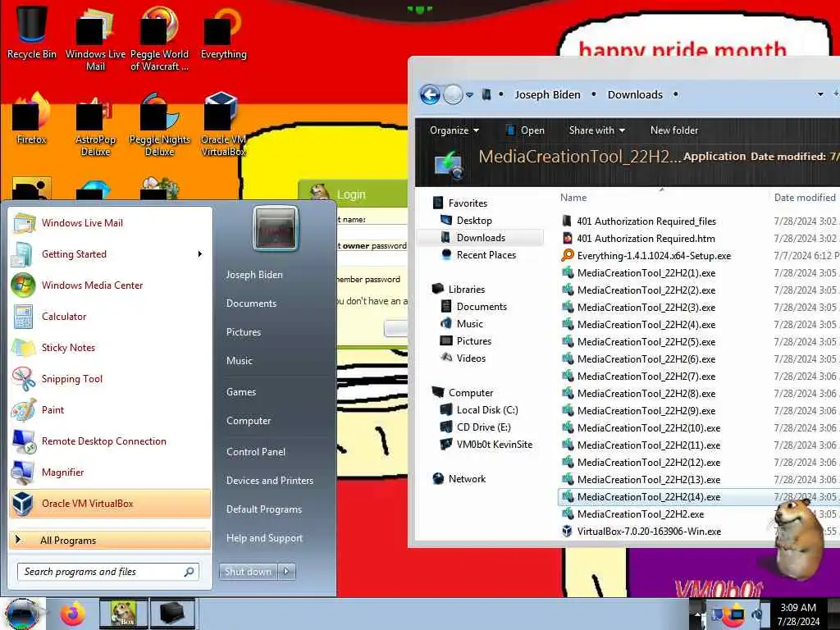Screen dimensions: 840x630
Task: Select 401 Authorization Required.htm file
Action: pyautogui.click(x=646, y=239)
